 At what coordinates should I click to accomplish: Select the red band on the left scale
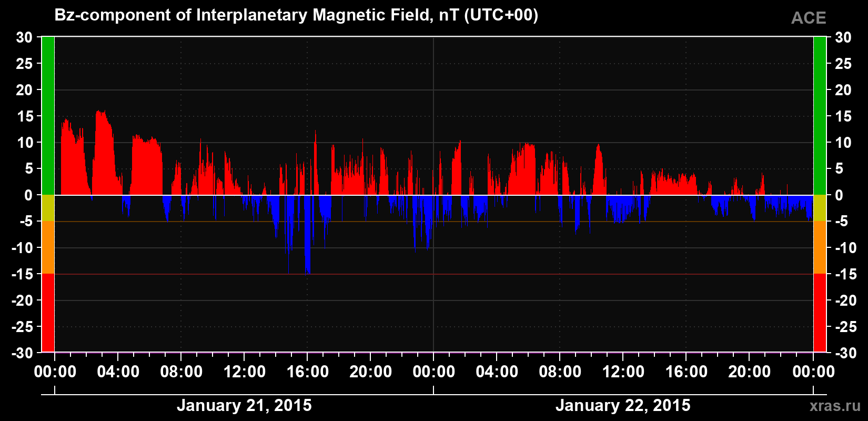click(x=48, y=313)
